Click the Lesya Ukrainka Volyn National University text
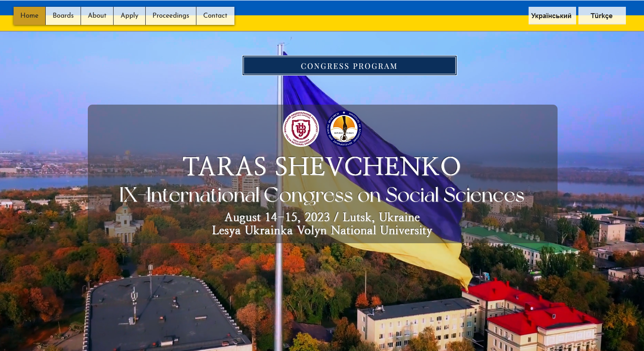644x351 pixels. coord(322,231)
